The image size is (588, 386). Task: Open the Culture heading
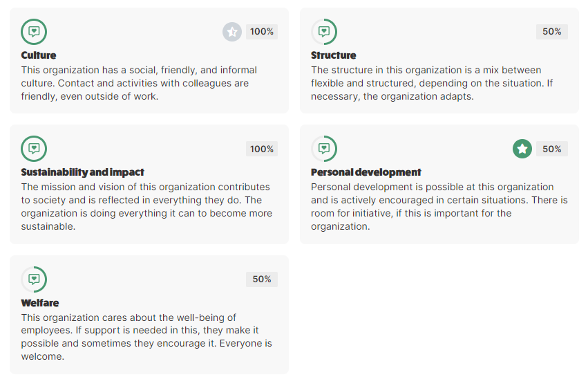39,55
